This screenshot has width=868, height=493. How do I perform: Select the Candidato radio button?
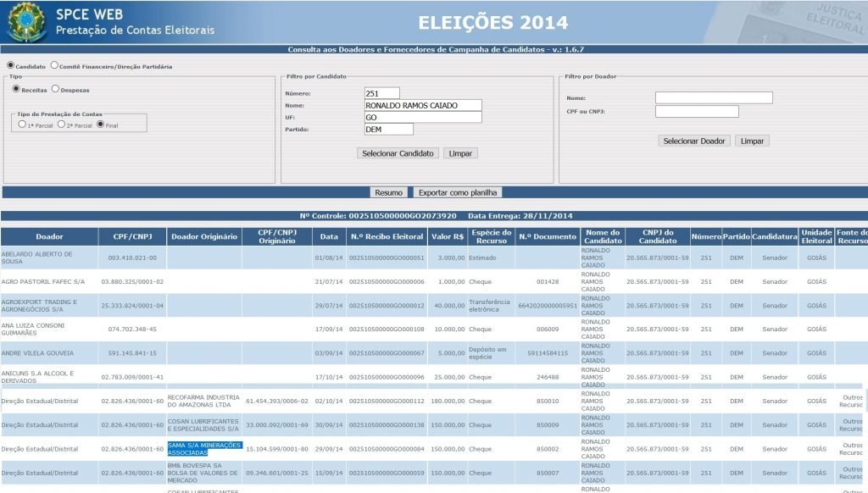coord(11,65)
